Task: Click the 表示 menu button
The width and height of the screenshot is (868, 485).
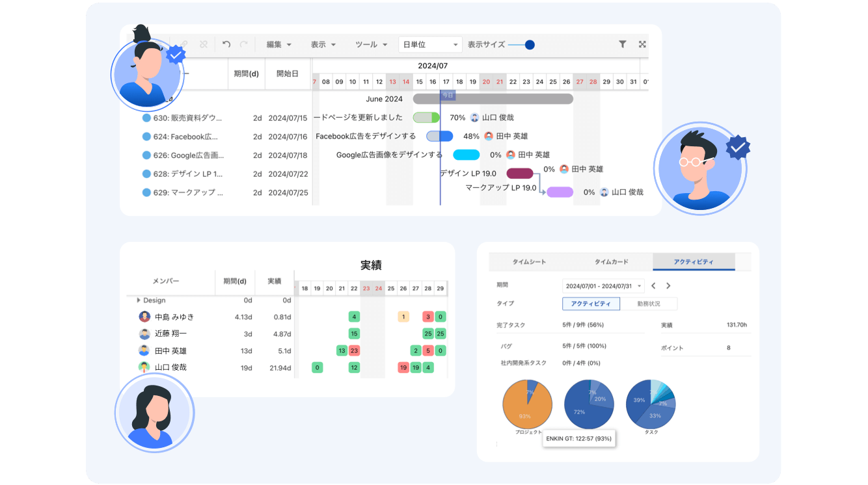Action: click(x=323, y=45)
